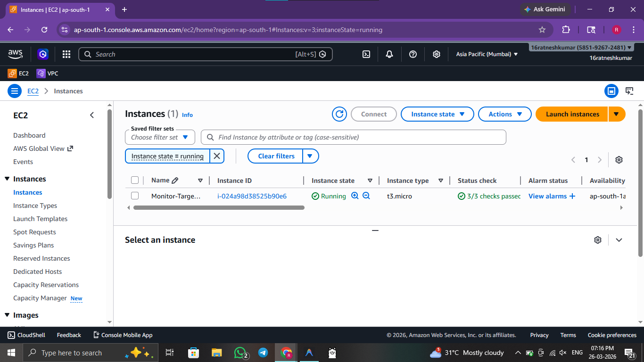644x362 pixels.
Task: Open the Instance state dropdown
Action: click(x=438, y=114)
